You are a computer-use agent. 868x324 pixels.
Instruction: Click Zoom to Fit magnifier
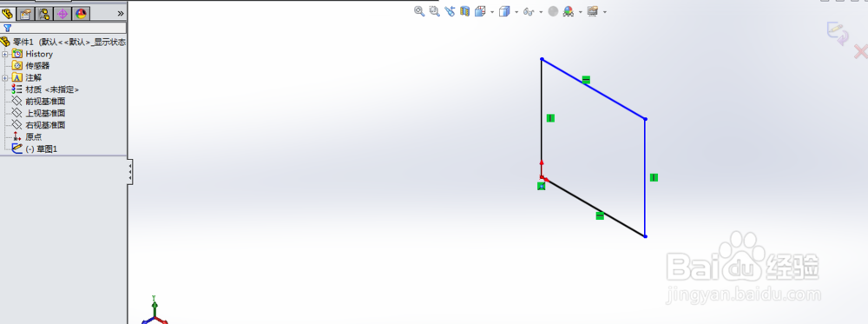(419, 11)
